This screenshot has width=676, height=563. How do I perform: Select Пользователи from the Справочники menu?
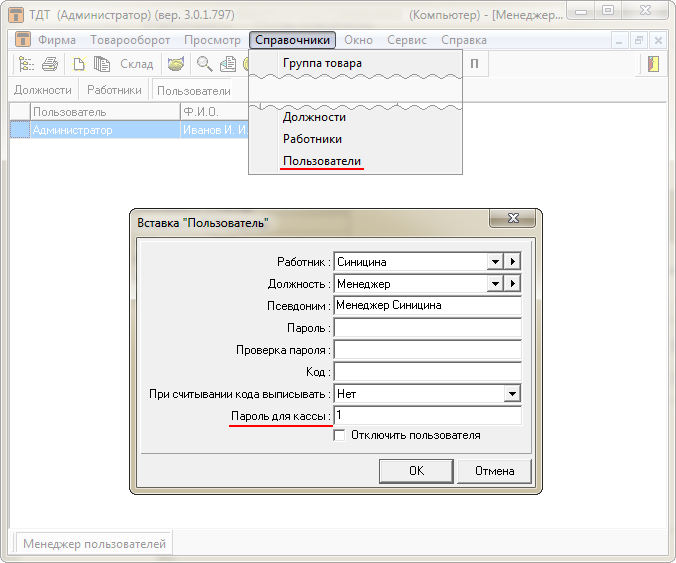tap(322, 161)
